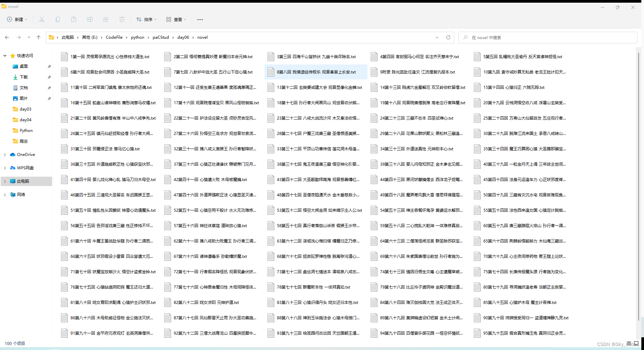Open Documents (文档) in quick access
The height and width of the screenshot is (350, 644).
click(x=23, y=88)
